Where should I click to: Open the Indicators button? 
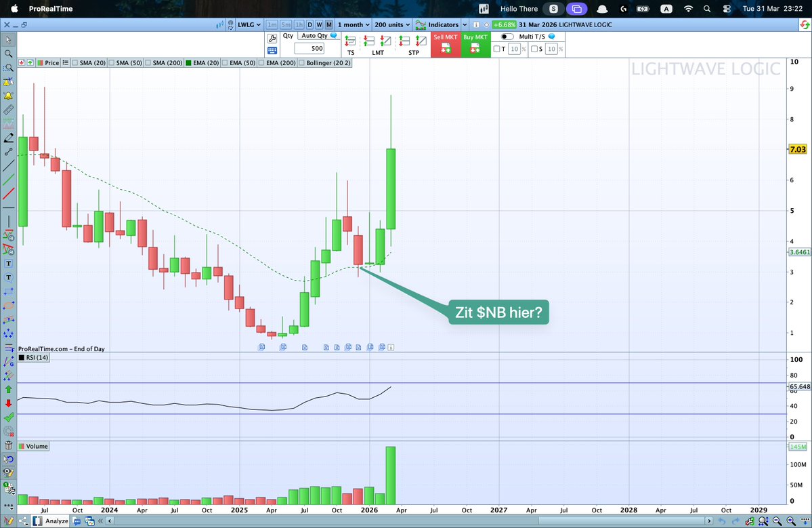click(437, 24)
